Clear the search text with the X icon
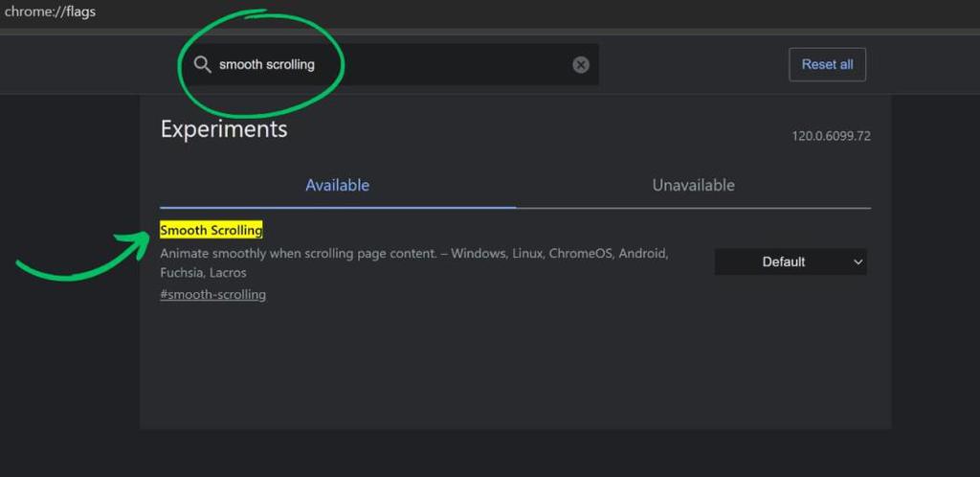 pos(581,65)
